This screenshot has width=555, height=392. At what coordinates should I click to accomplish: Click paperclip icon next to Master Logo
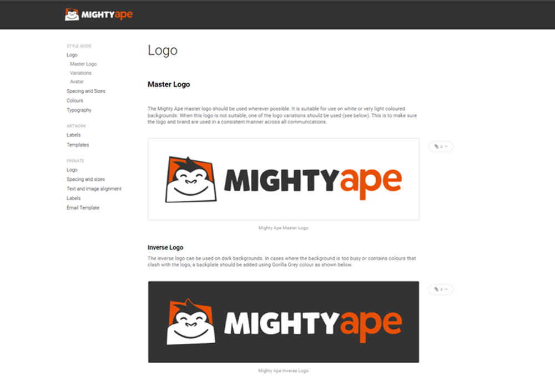pos(436,146)
